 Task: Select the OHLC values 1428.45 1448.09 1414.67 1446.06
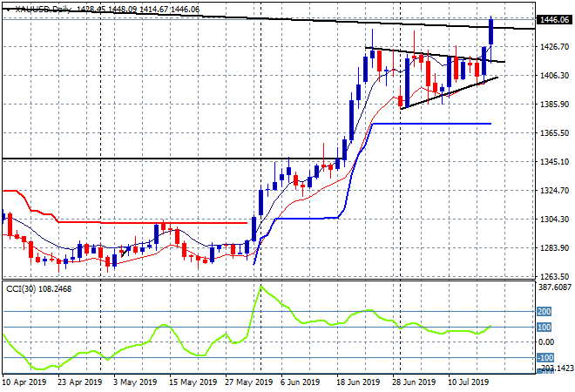click(x=139, y=10)
